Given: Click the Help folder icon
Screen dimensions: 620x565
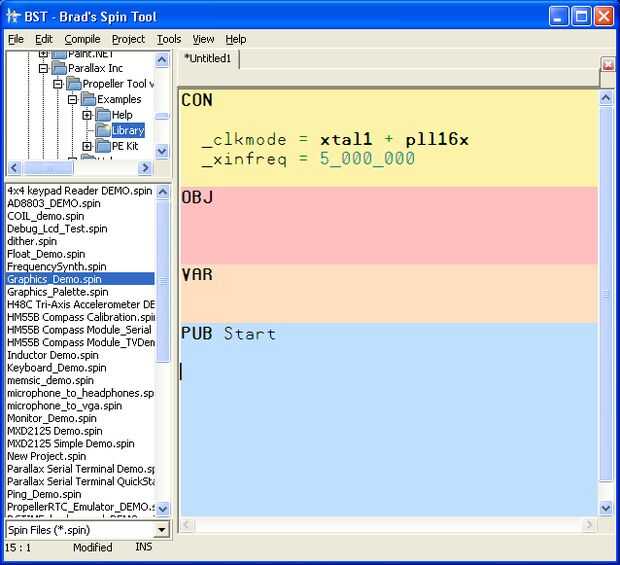Looking at the screenshot, I should point(103,115).
